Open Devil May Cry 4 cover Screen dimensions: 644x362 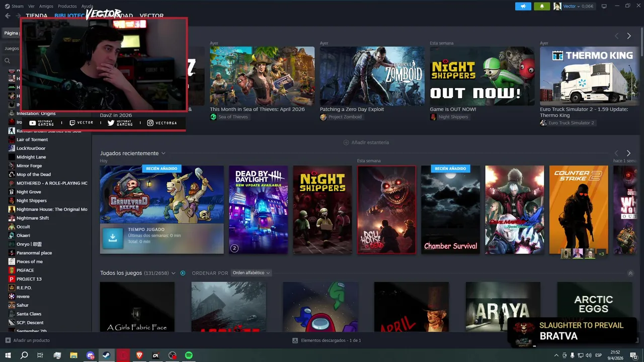pyautogui.click(x=514, y=209)
